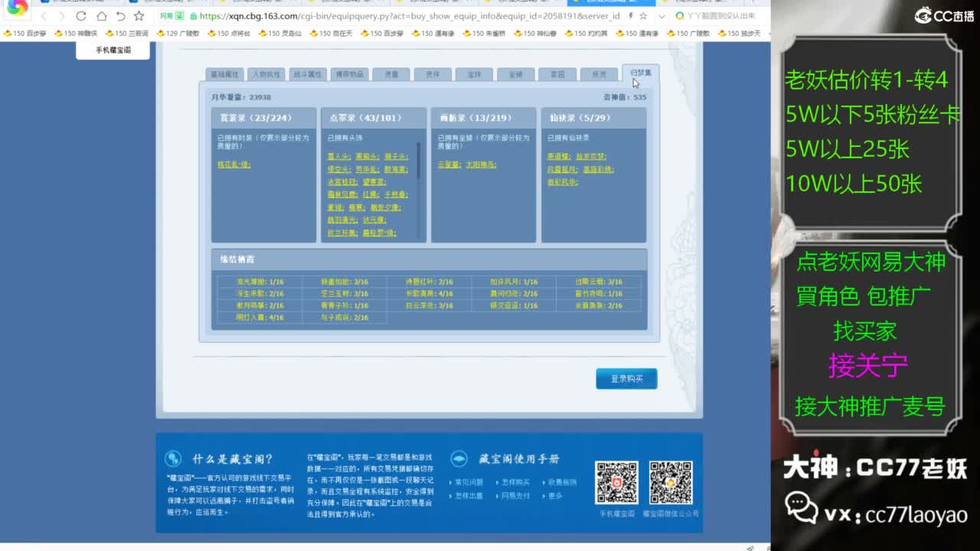Switch to the 战斗属性 tab

pyautogui.click(x=308, y=74)
